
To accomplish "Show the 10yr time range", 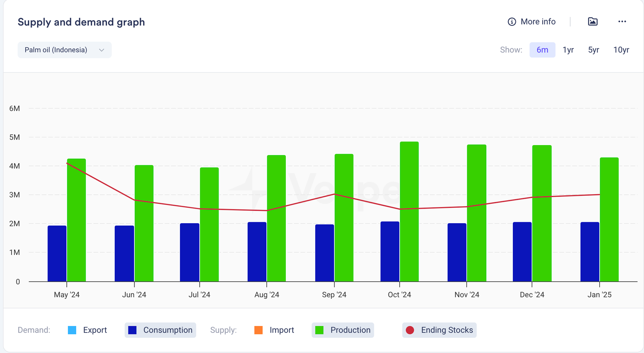I will [x=621, y=50].
